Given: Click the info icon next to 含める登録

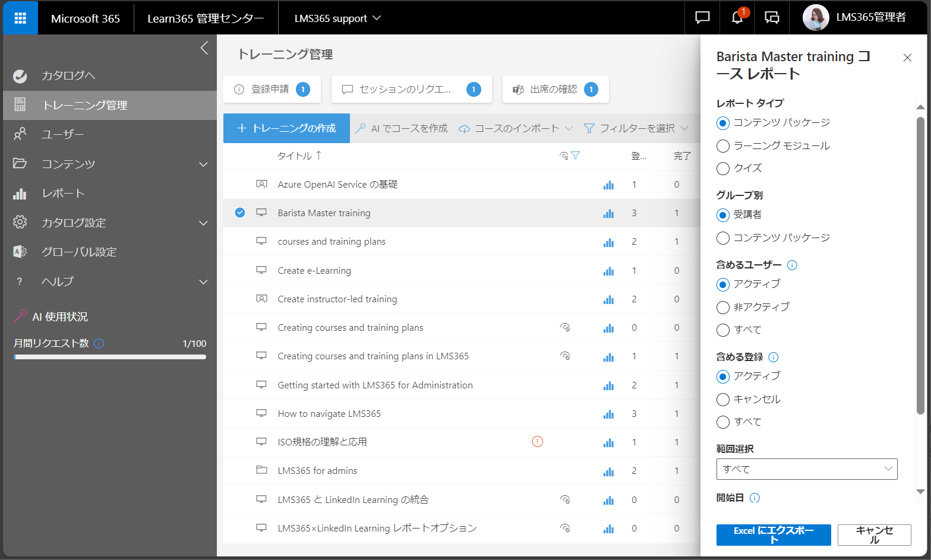Looking at the screenshot, I should coord(774,357).
